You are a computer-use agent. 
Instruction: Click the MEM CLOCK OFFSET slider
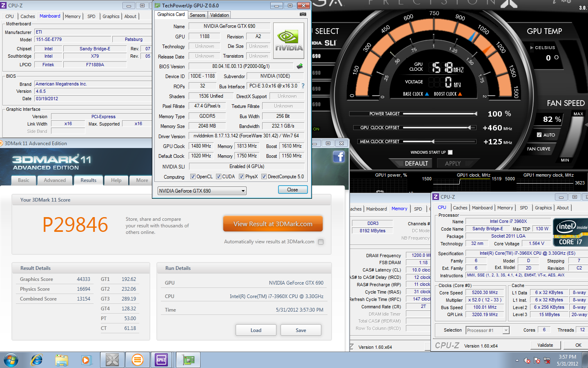point(439,141)
